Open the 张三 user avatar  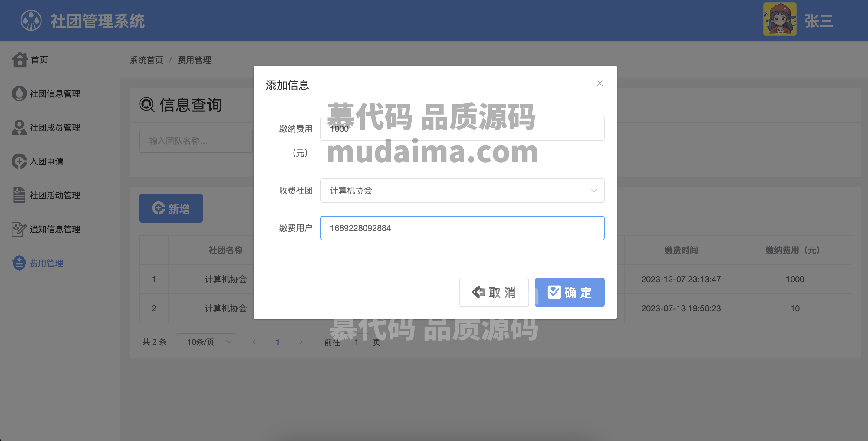point(780,19)
